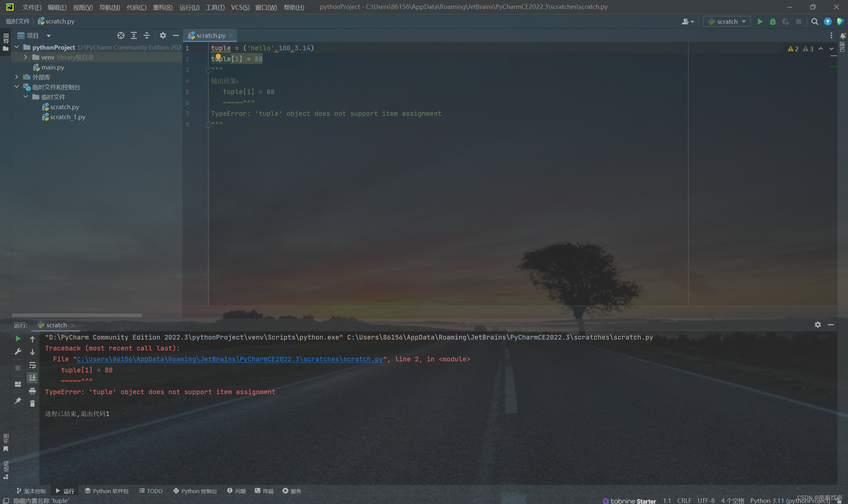Fold the docstring at line 3
848x504 pixels.
208,70
